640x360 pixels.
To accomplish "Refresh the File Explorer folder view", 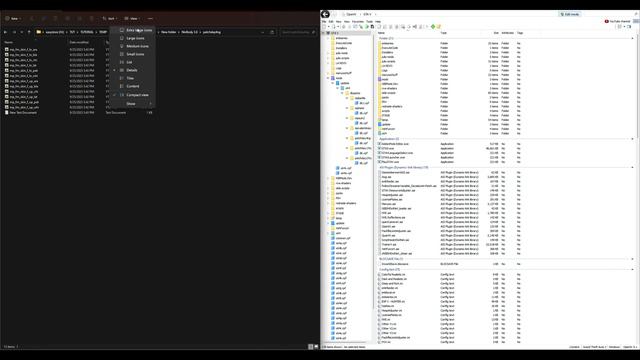I will tap(272, 32).
